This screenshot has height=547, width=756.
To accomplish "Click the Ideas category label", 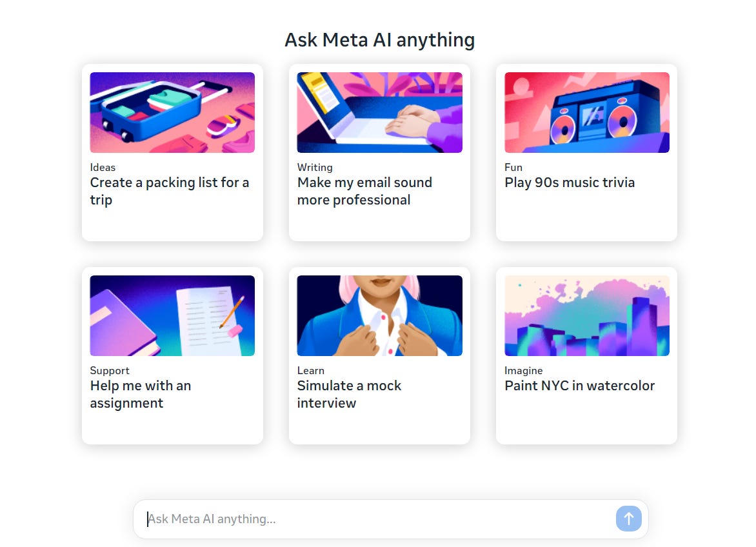I will (103, 167).
